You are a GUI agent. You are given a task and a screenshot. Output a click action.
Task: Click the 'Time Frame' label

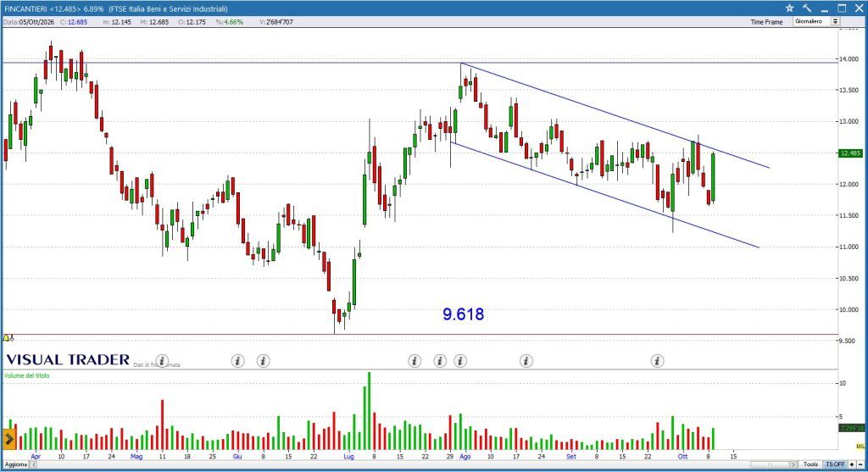click(x=766, y=22)
